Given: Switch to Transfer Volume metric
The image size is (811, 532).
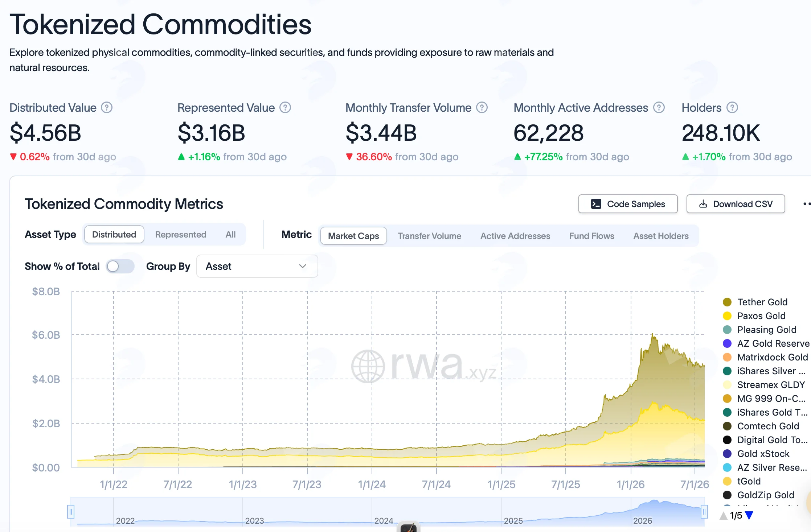Looking at the screenshot, I should point(429,236).
